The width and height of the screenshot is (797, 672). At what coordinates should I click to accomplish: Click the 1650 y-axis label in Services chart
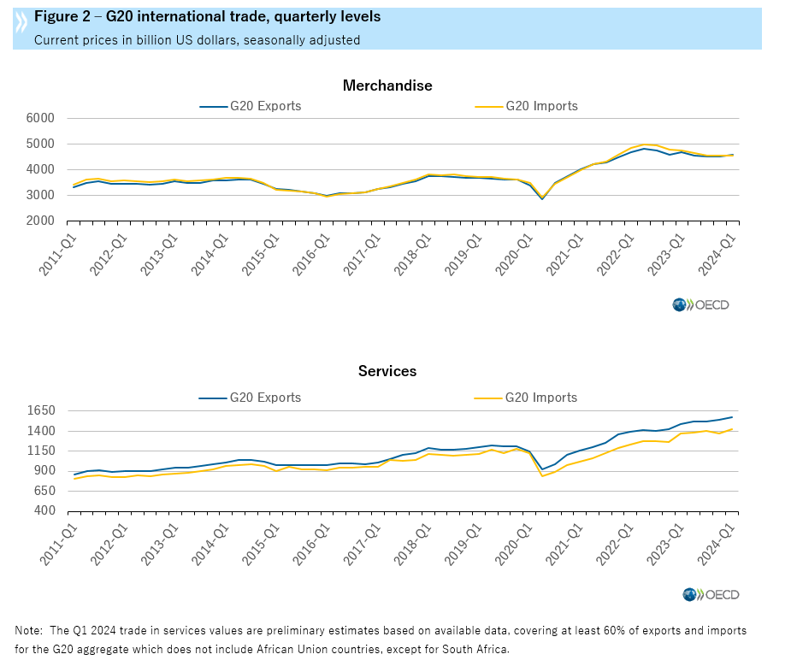coord(40,410)
